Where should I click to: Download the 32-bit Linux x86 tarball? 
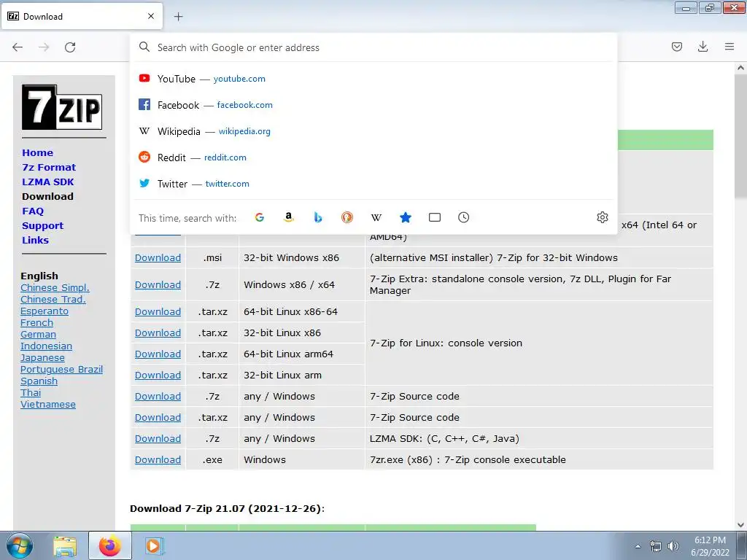coord(158,332)
